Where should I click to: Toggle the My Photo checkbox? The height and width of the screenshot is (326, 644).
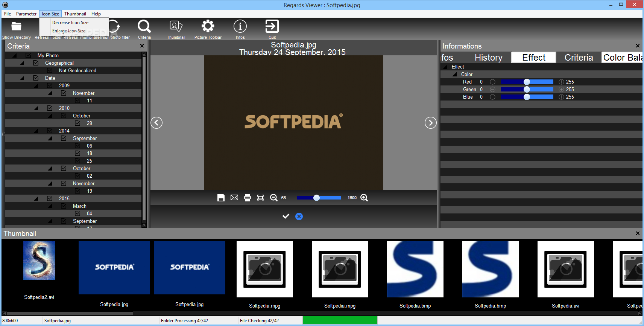click(28, 55)
